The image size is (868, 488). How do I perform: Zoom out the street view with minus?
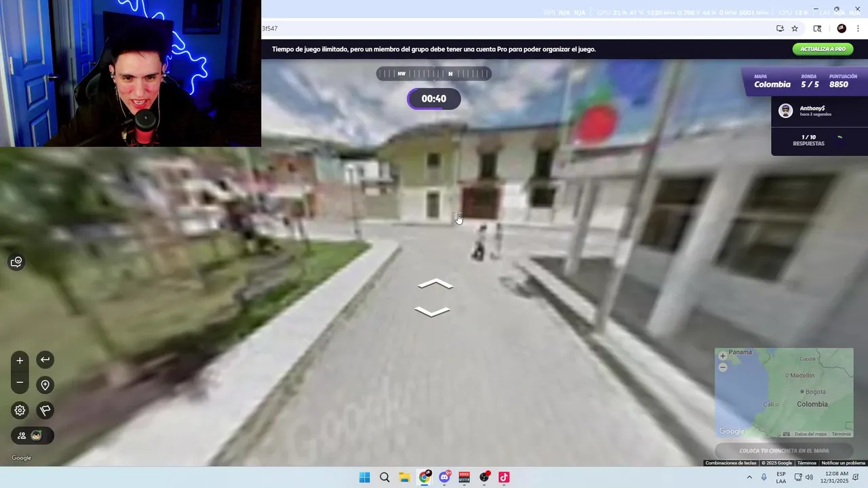[x=20, y=383]
